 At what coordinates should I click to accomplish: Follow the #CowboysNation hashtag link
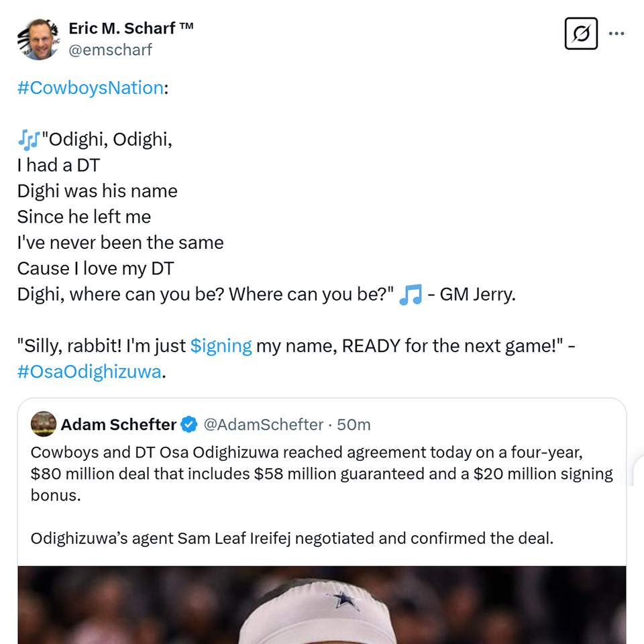coord(91,87)
